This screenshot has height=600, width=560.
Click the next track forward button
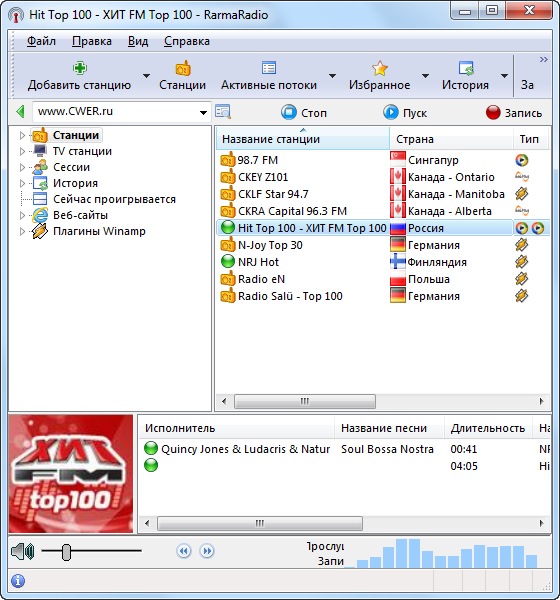point(207,551)
